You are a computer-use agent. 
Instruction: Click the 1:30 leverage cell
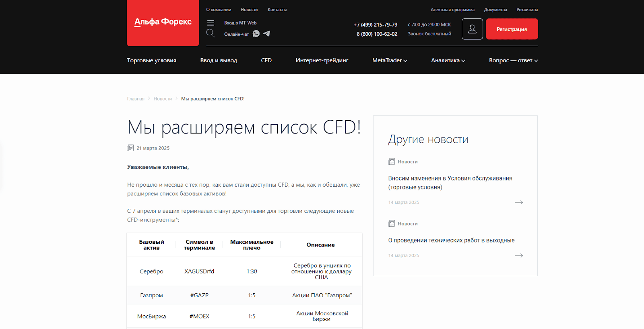pos(252,271)
